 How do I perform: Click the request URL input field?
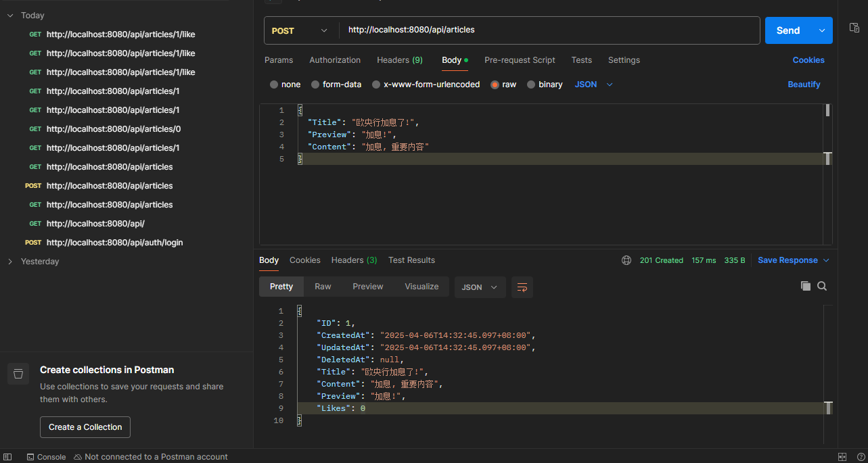[548, 30]
